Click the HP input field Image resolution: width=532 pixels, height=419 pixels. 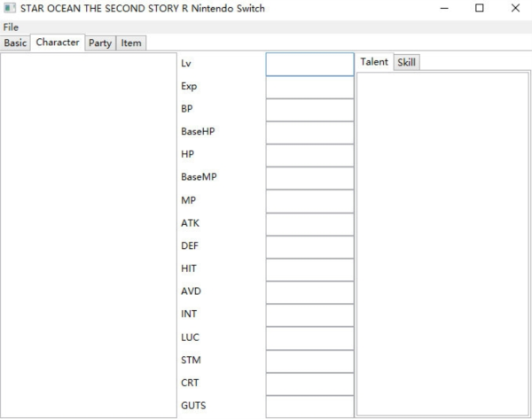[309, 155]
